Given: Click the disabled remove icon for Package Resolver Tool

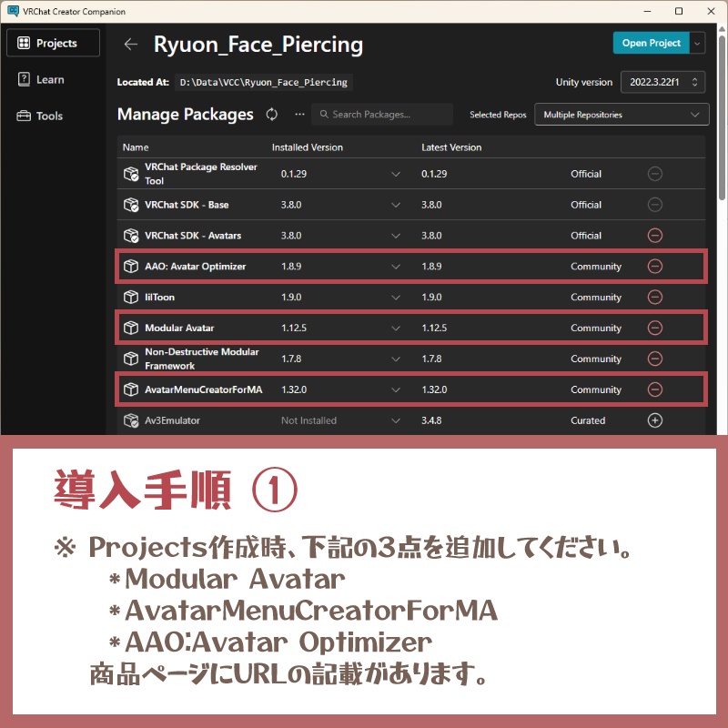Looking at the screenshot, I should (x=654, y=174).
